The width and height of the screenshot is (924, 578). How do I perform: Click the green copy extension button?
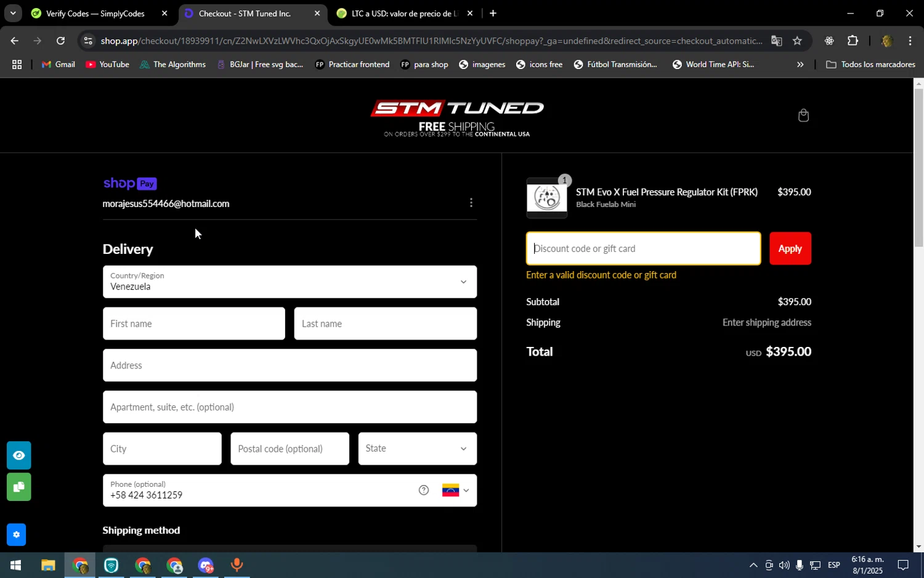pos(18,487)
